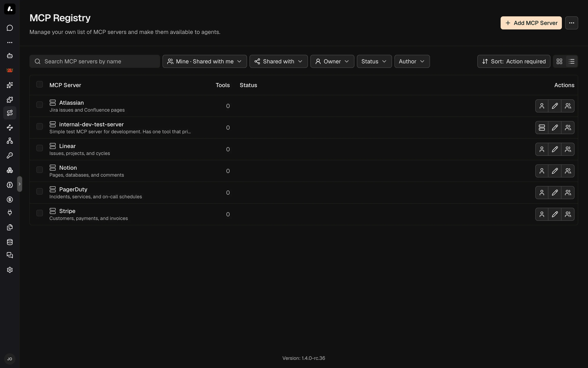Open the dollar cost icon in sidebar
588x368 pixels.
tap(10, 199)
